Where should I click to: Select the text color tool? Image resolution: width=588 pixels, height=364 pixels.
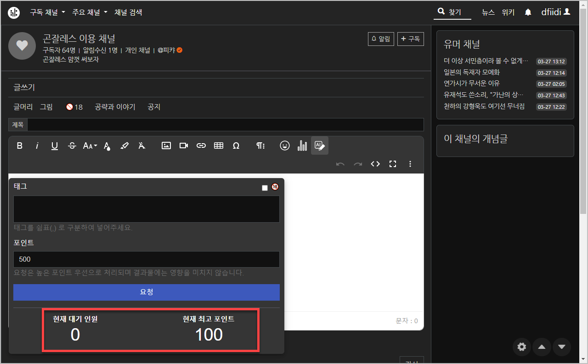(x=106, y=146)
